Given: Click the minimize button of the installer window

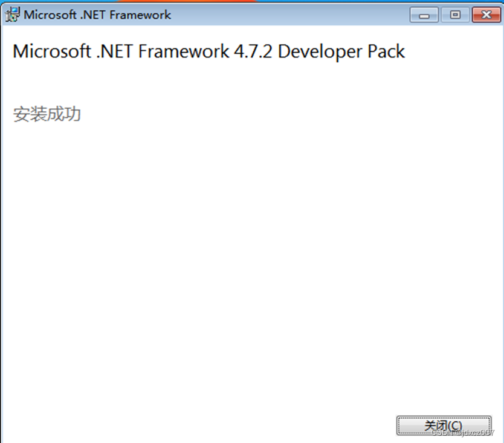Looking at the screenshot, I should pyautogui.click(x=424, y=15).
